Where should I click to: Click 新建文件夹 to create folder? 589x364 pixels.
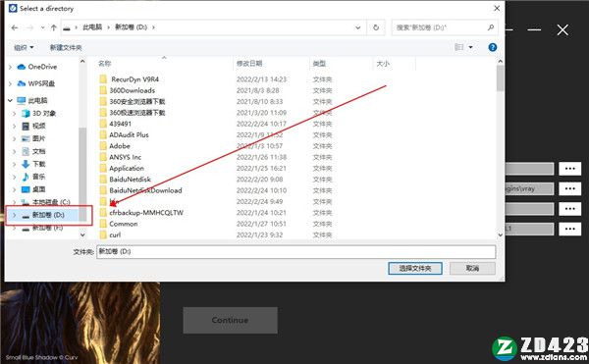click(x=66, y=47)
